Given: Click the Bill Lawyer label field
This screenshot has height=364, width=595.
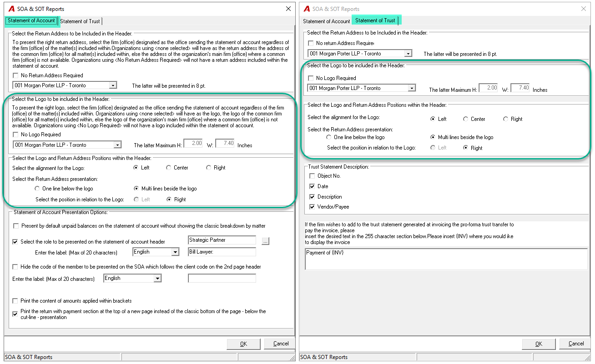Looking at the screenshot, I should [222, 252].
